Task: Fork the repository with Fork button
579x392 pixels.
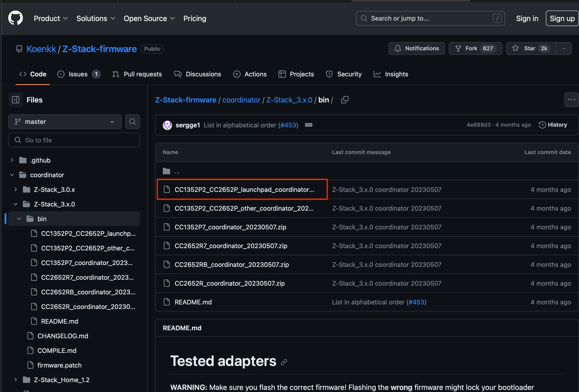Action: point(475,48)
